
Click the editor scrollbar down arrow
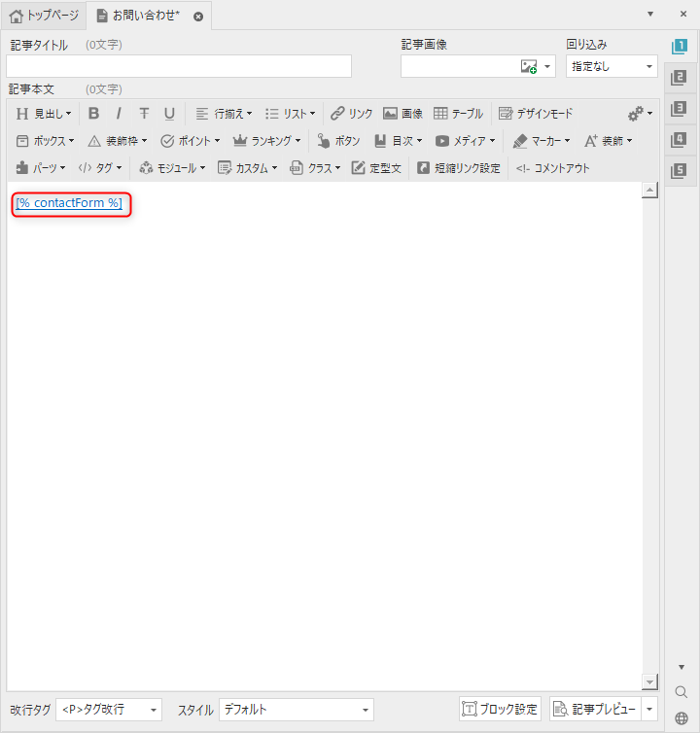(650, 681)
